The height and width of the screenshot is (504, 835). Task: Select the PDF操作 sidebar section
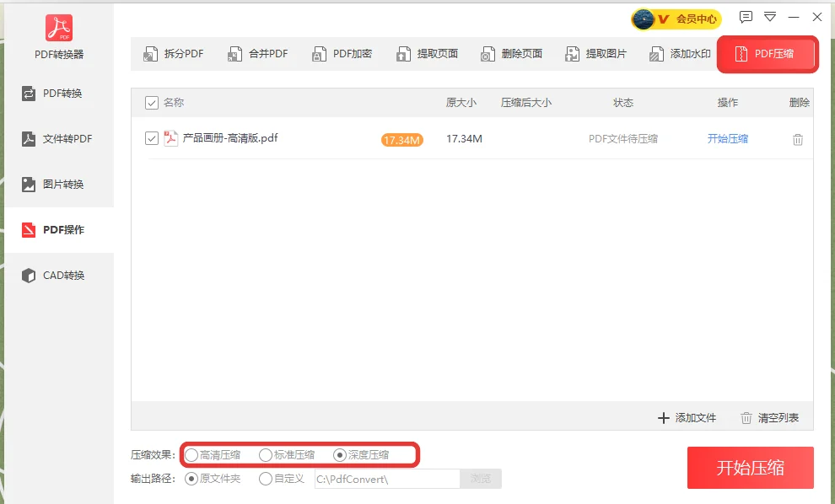pyautogui.click(x=59, y=230)
